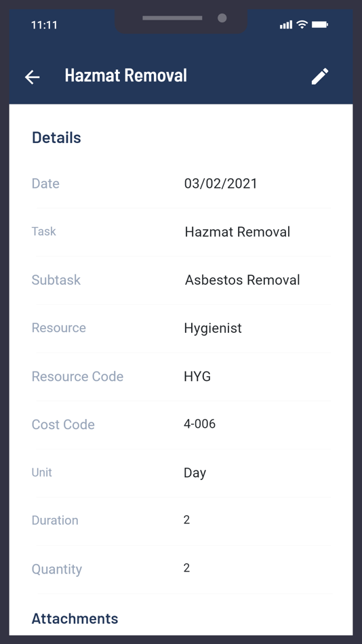
Task: Open edit mode with pencil icon
Action: tap(320, 77)
